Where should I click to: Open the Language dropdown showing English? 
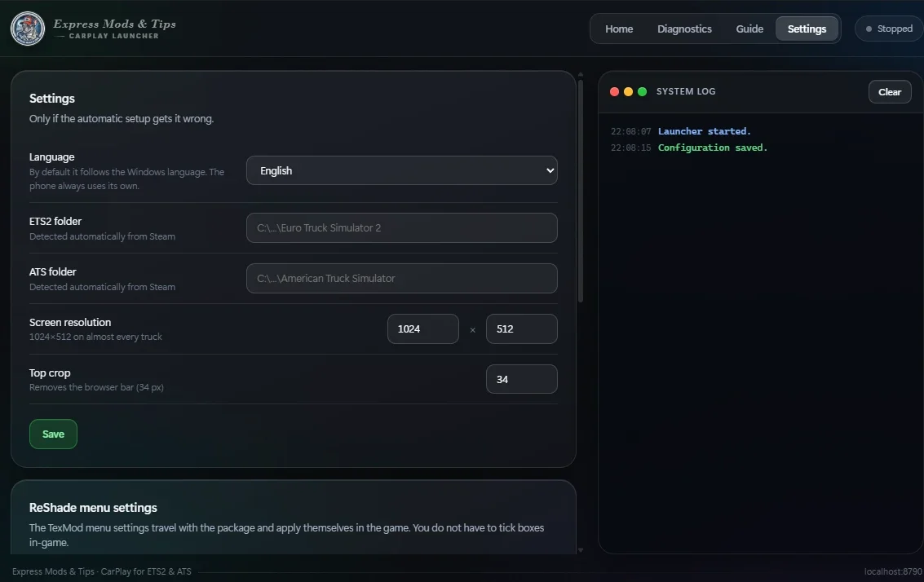pyautogui.click(x=402, y=170)
